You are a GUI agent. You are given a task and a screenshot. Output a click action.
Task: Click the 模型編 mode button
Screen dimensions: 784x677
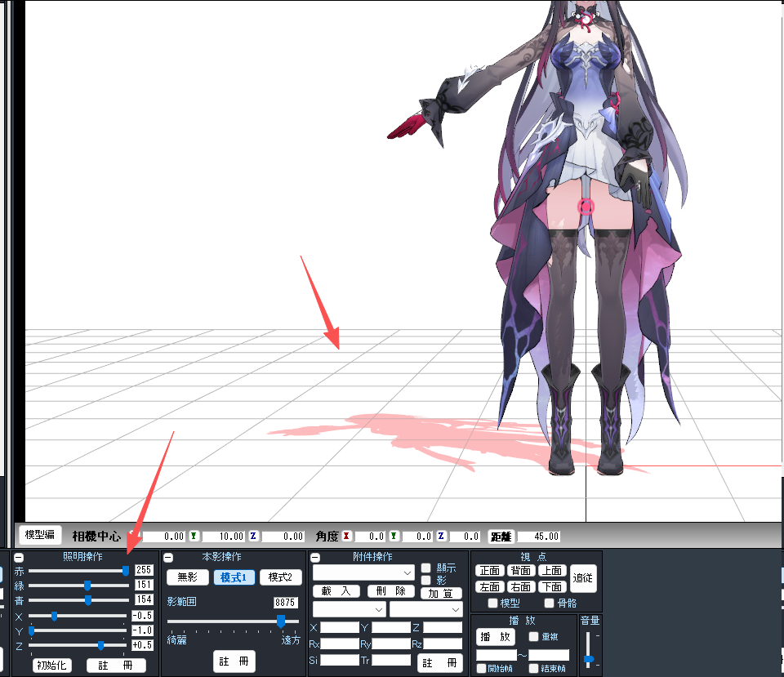[40, 535]
